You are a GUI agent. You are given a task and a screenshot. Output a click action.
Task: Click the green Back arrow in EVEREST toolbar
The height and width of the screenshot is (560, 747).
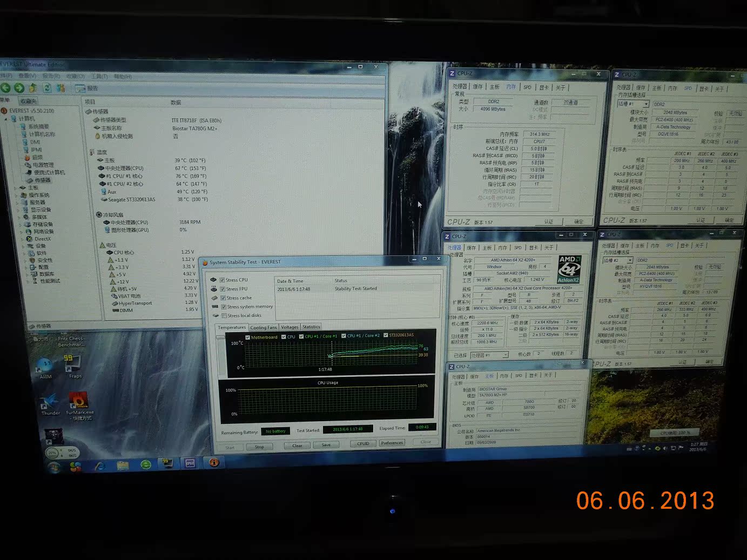coord(5,87)
